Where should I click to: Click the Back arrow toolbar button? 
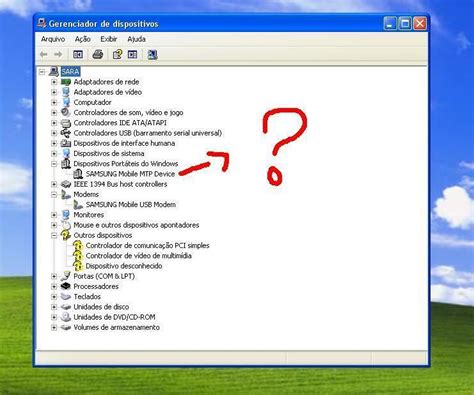(x=43, y=54)
